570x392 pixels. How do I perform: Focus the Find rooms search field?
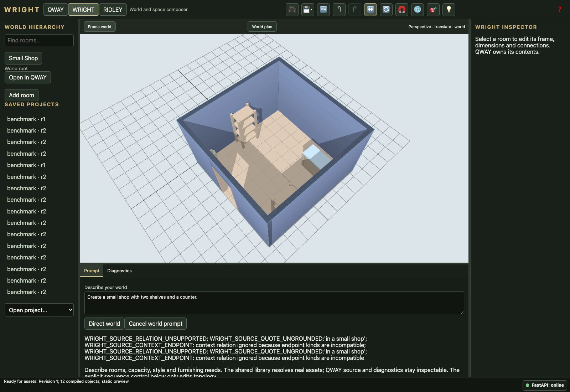point(39,40)
